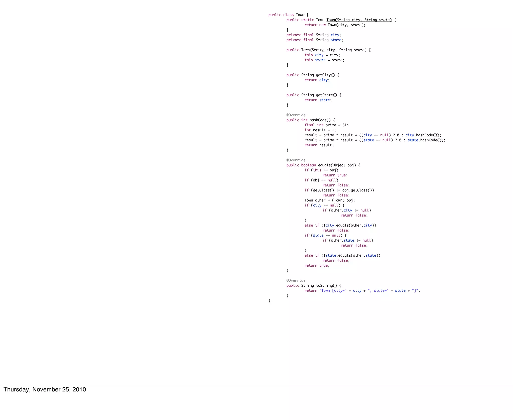Viewport: 513px width, 420px height.
Task: Click 'if (getClass() != obj.getClass())' line
Action: [339, 190]
